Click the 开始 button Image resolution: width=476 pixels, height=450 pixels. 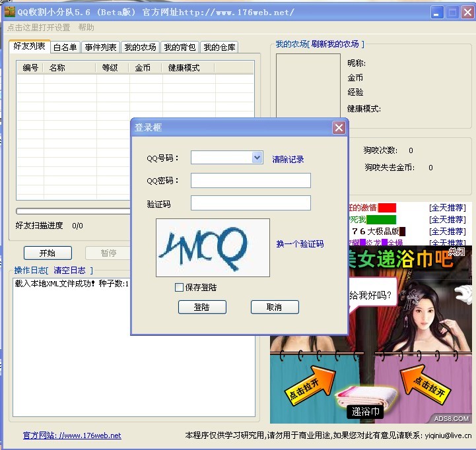tap(48, 253)
